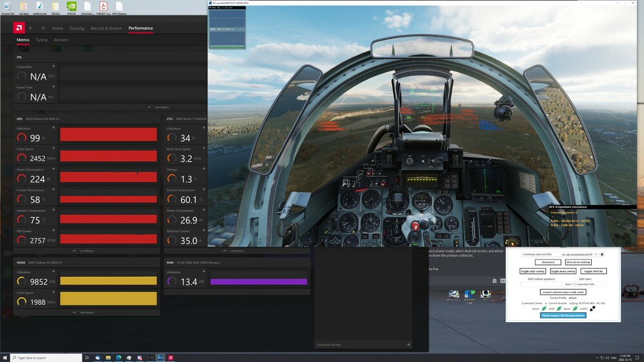The width and height of the screenshot is (644, 362).
Task: Click the plus icon beside GPU Current Temperature
Action: pyautogui.click(x=53, y=189)
